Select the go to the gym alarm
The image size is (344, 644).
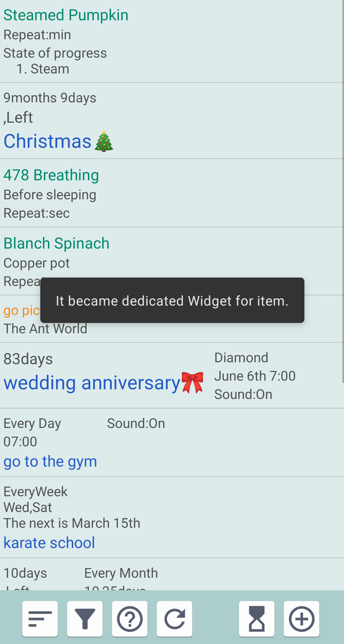coord(50,461)
